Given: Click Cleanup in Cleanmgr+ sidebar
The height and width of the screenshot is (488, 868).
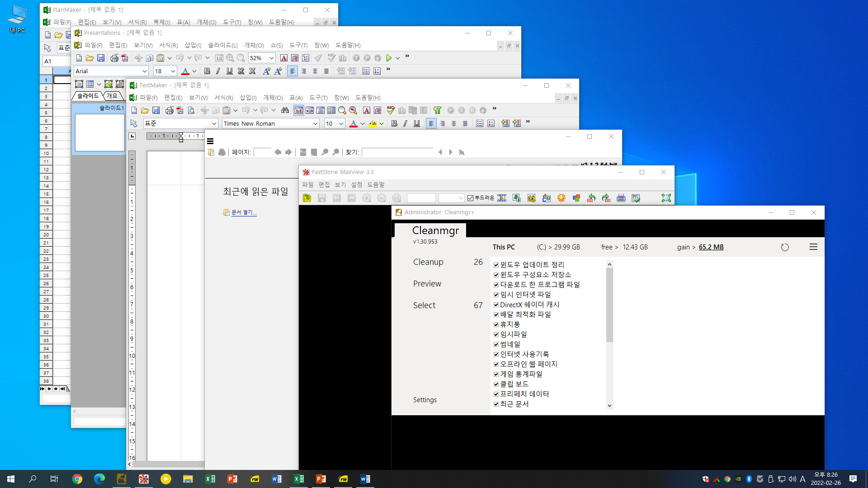Looking at the screenshot, I should [x=428, y=262].
